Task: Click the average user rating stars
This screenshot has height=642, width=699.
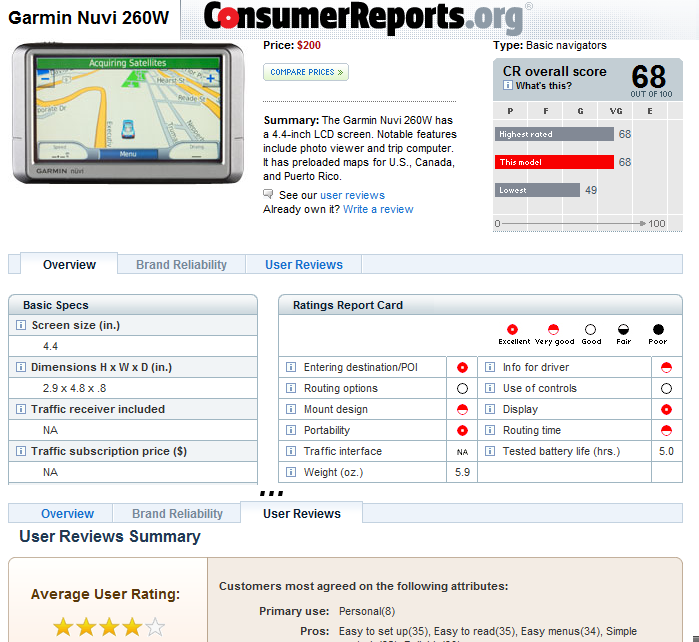Action: (x=109, y=627)
